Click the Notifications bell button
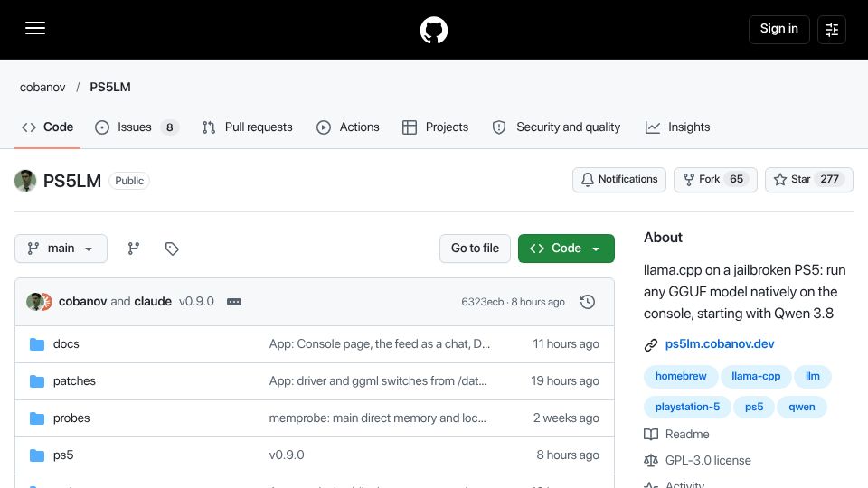The height and width of the screenshot is (488, 868). click(x=618, y=179)
